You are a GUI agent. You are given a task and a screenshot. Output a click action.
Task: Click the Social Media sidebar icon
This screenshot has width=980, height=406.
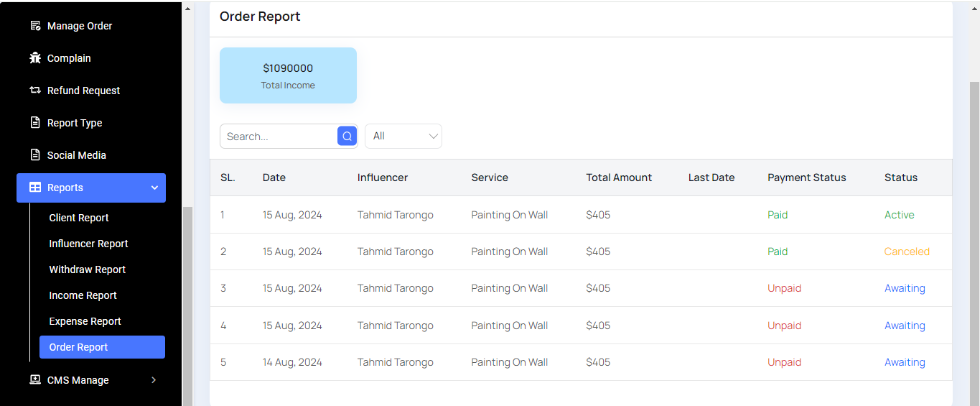pos(35,155)
